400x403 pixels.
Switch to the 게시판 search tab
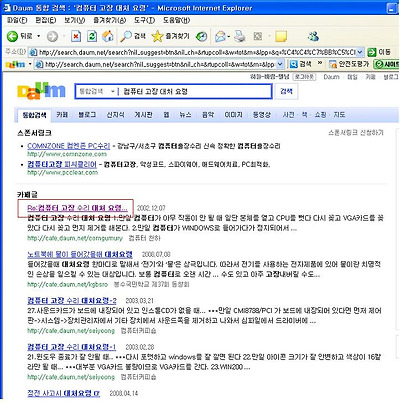tap(144, 115)
